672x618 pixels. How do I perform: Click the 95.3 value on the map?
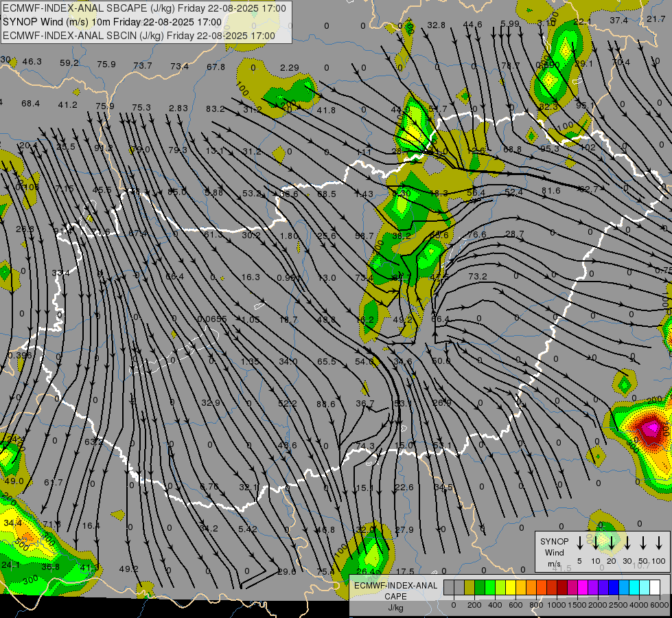(x=550, y=149)
